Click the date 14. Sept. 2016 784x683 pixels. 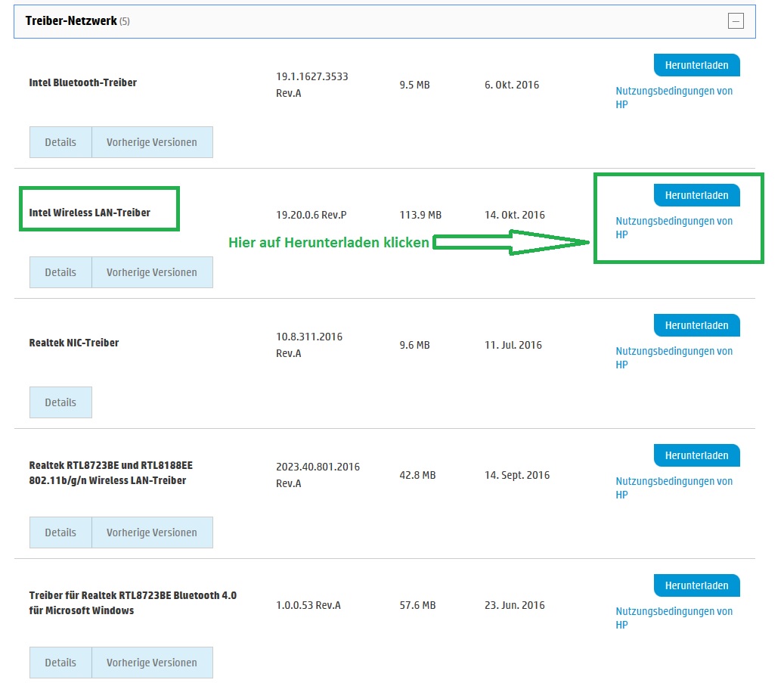click(517, 475)
